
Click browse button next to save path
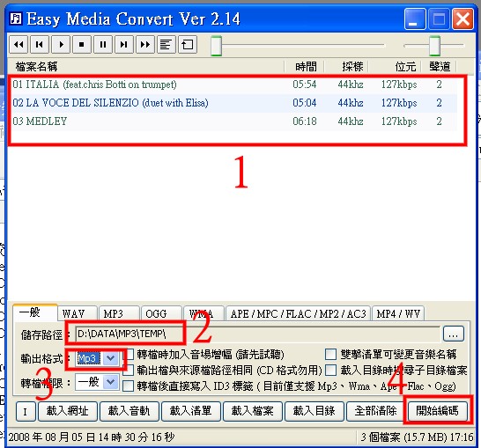coord(454,334)
